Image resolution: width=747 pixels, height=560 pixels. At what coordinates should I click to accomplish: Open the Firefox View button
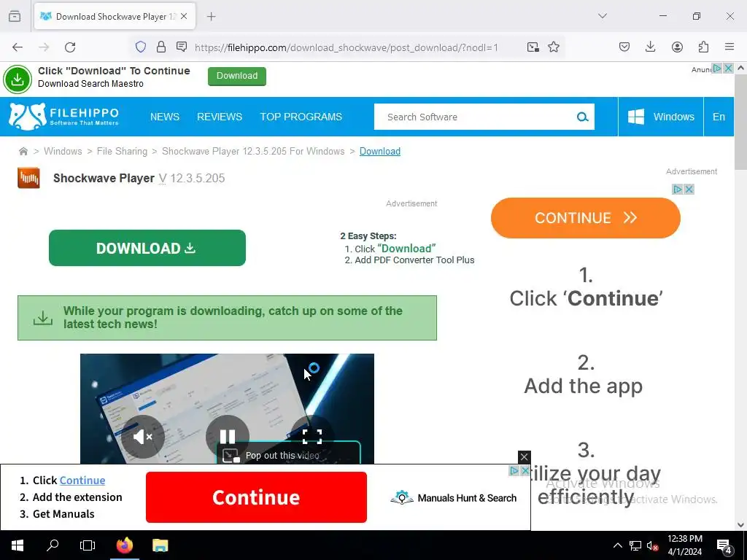tap(15, 16)
